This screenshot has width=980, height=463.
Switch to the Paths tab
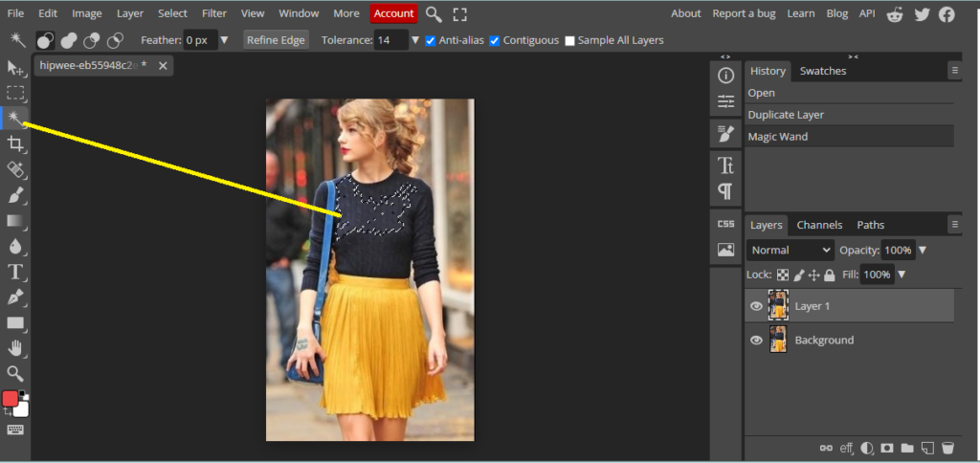pos(871,225)
